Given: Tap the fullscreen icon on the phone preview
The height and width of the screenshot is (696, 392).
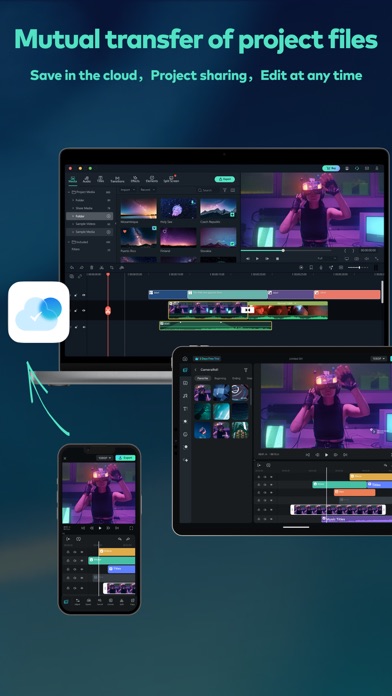Looking at the screenshot, I should click(131, 528).
